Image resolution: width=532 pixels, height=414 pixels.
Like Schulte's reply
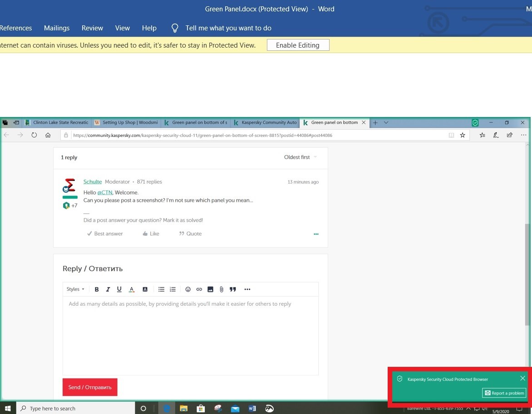151,234
